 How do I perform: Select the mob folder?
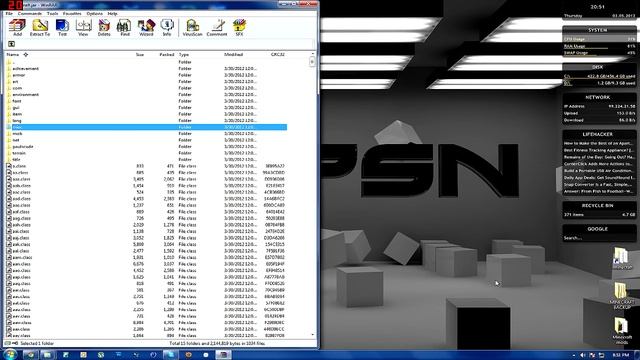point(146,133)
